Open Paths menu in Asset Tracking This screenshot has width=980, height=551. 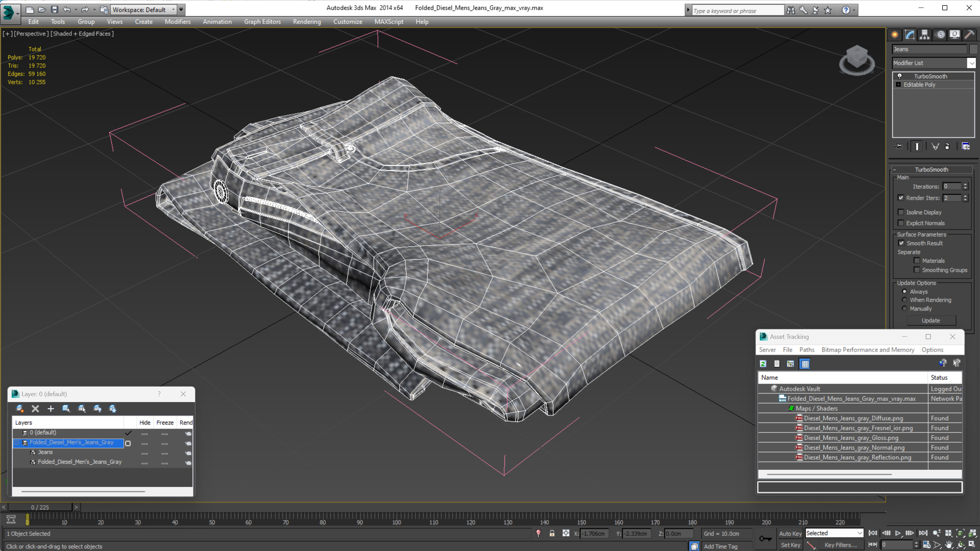coord(807,349)
